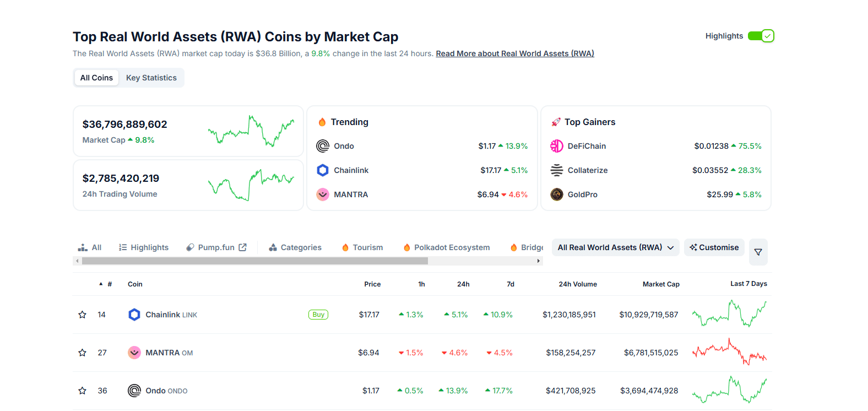Open the Read More about Real World Assets link
The height and width of the screenshot is (411, 868).
tap(514, 53)
